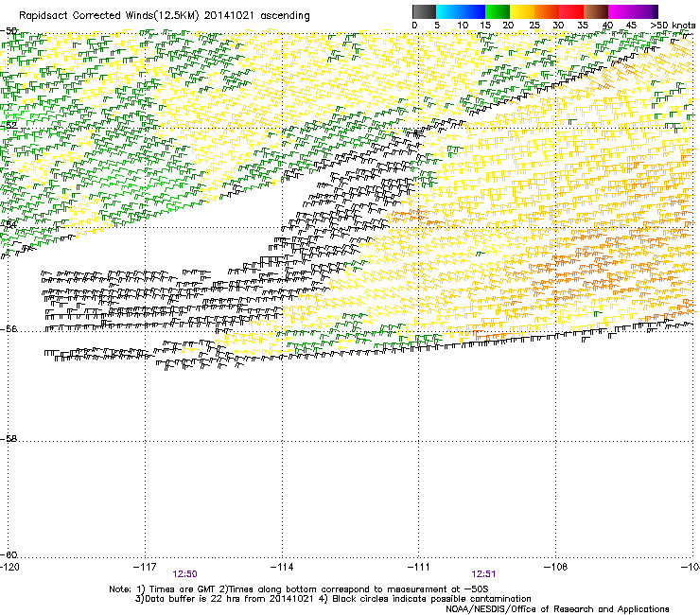Click the >50 knots legend label
The width and height of the screenshot is (700, 615).
tap(673, 26)
